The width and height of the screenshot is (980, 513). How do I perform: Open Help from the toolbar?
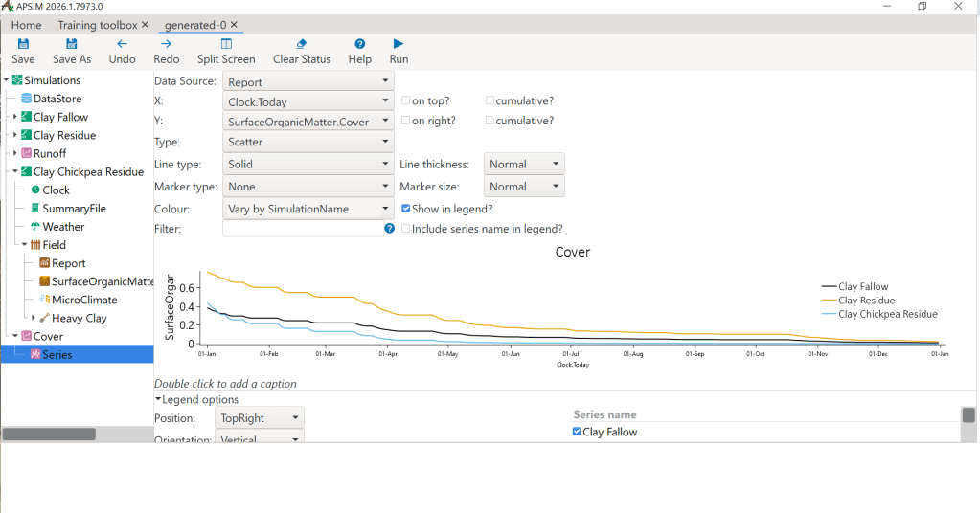point(360,44)
